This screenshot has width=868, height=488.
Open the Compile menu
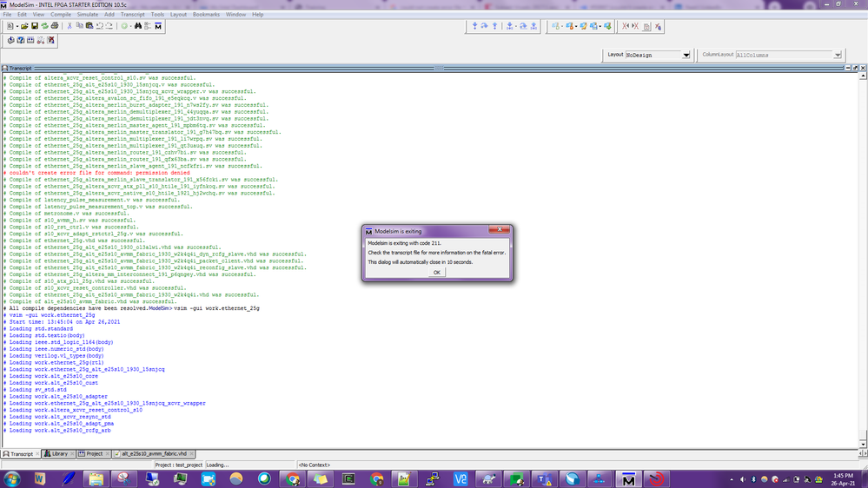pyautogui.click(x=61, y=15)
